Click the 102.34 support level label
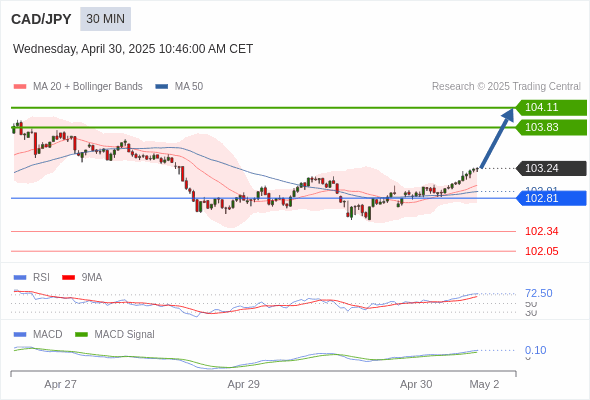590x400 pixels. tap(541, 231)
